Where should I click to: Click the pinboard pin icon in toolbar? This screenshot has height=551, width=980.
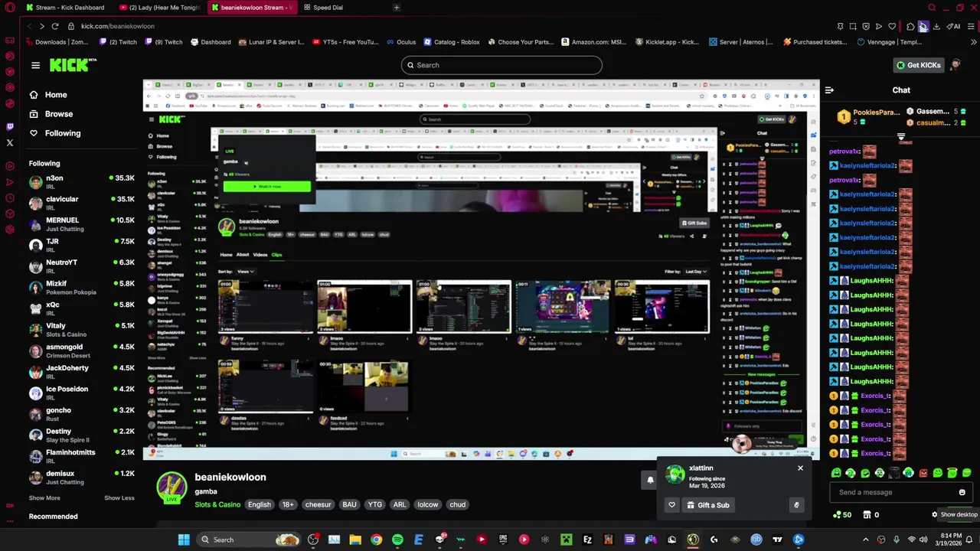tap(840, 26)
